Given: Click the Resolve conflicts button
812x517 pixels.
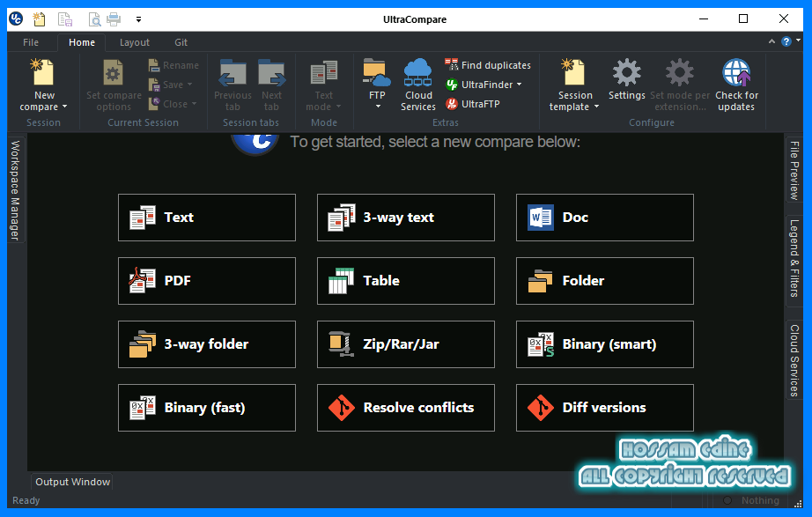Looking at the screenshot, I should tap(405, 408).
